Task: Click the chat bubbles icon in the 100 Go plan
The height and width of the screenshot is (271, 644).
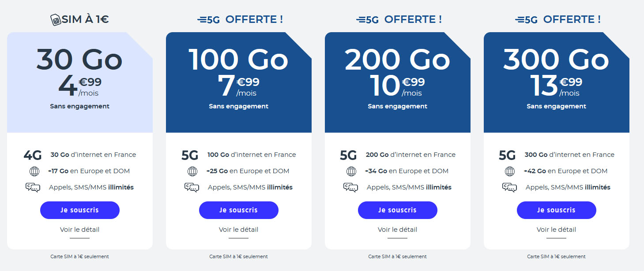Action: (x=192, y=188)
